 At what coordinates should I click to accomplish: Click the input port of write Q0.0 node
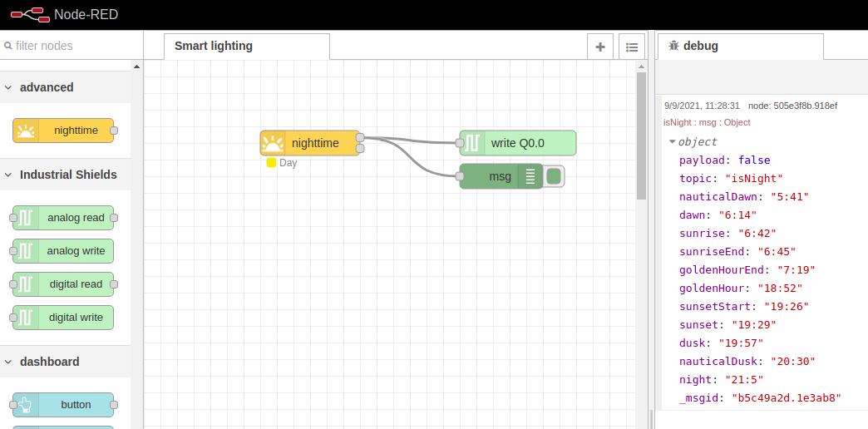pos(460,143)
